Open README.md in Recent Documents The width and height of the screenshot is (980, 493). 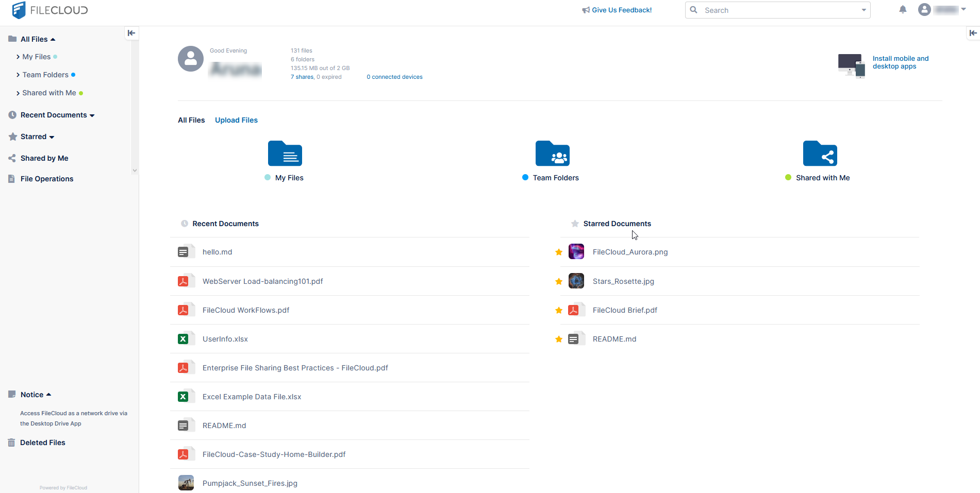224,426
